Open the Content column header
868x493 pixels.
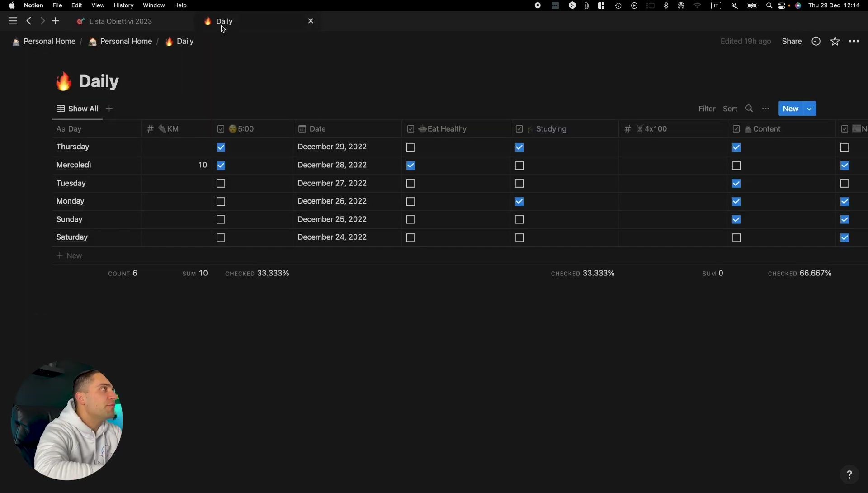781,129
